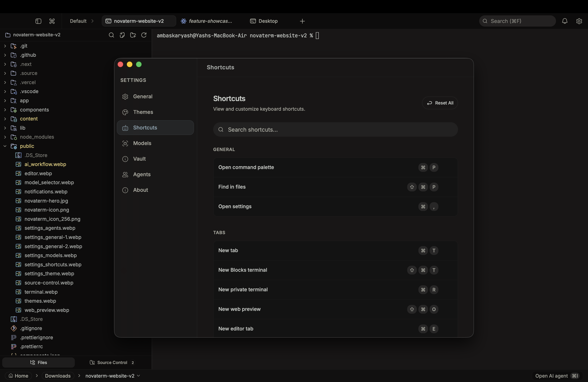Open the Agents settings section
Image resolution: width=588 pixels, height=382 pixels.
[x=155, y=174]
